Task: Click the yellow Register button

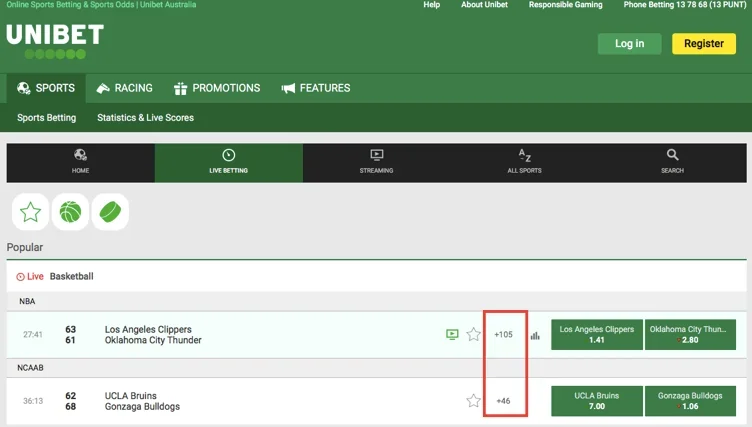Action: point(704,44)
